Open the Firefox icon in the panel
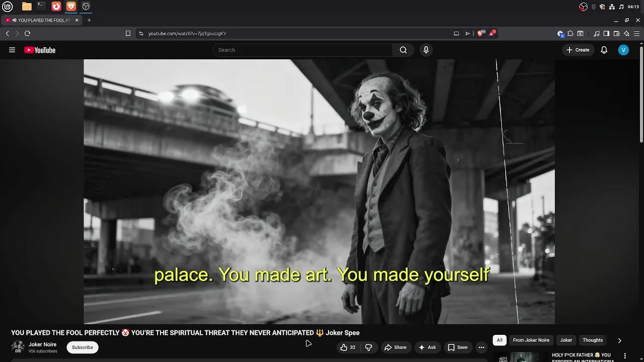644x362 pixels. click(x=56, y=7)
